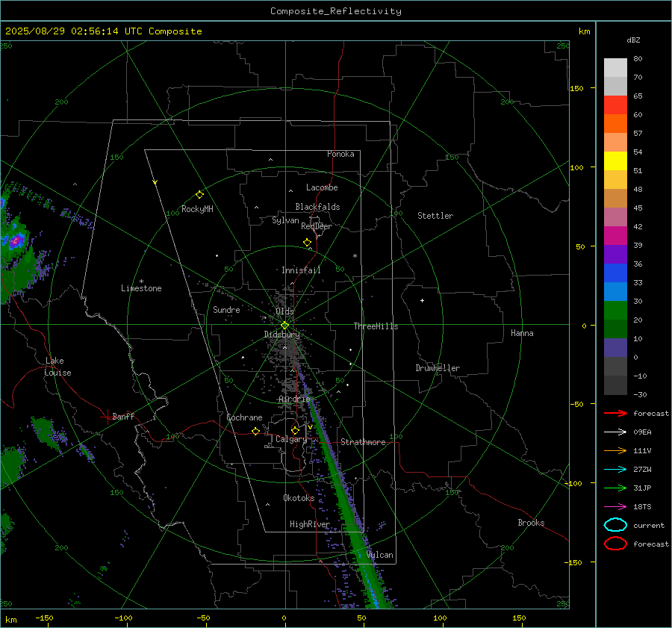
Task: Select the Vulcan label
Action: (380, 555)
